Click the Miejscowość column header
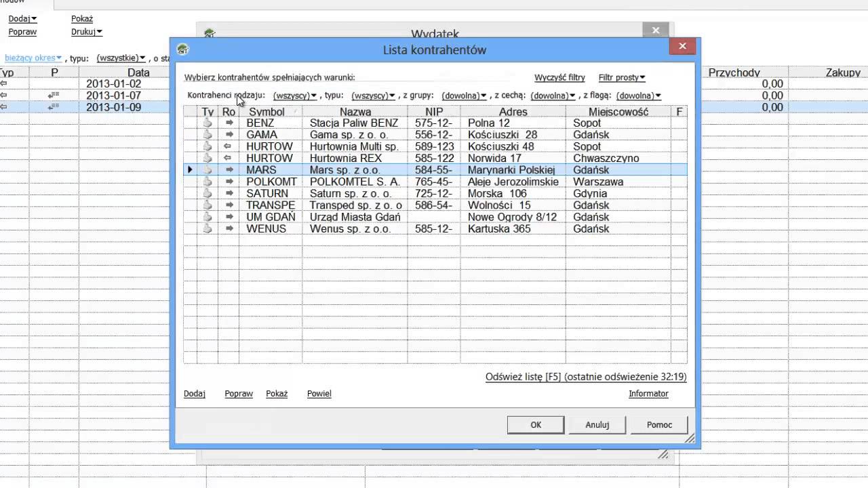 pos(618,112)
